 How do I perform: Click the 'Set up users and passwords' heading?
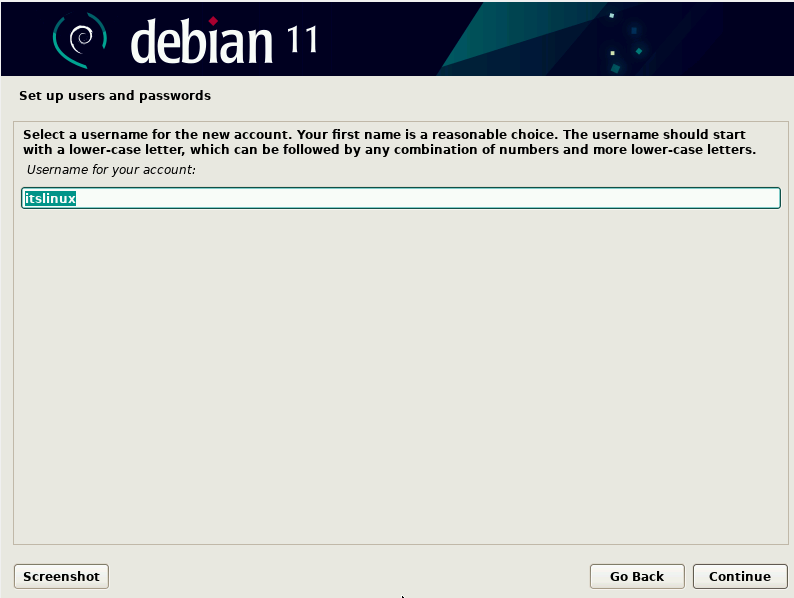(115, 96)
